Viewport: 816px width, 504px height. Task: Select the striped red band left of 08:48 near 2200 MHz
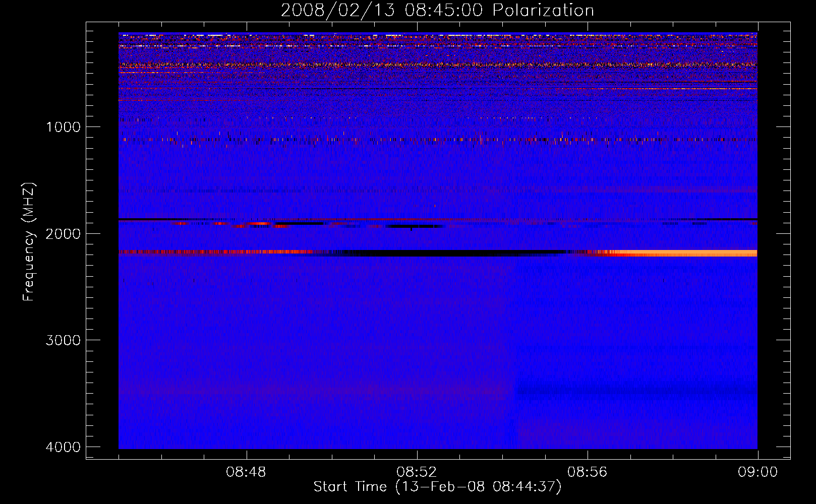182,252
